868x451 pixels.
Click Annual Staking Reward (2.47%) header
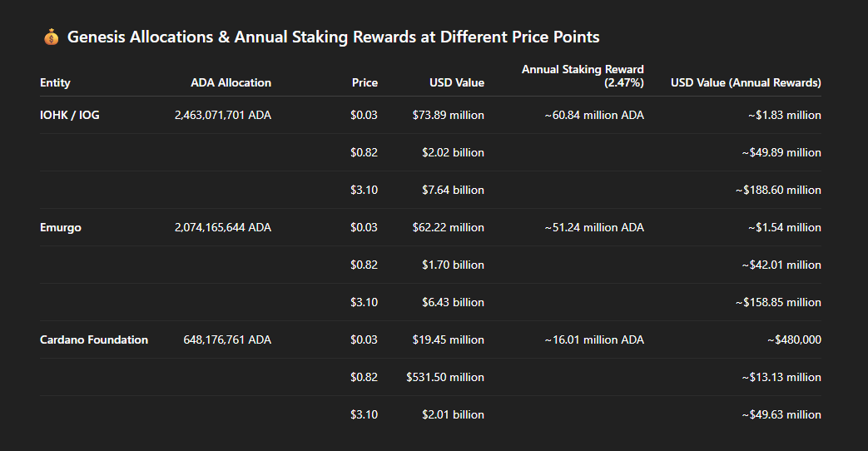(x=583, y=76)
